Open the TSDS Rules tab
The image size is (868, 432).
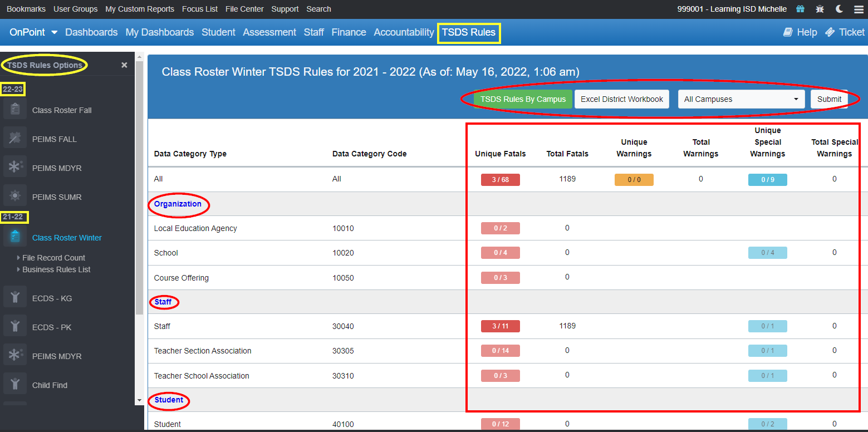(468, 32)
